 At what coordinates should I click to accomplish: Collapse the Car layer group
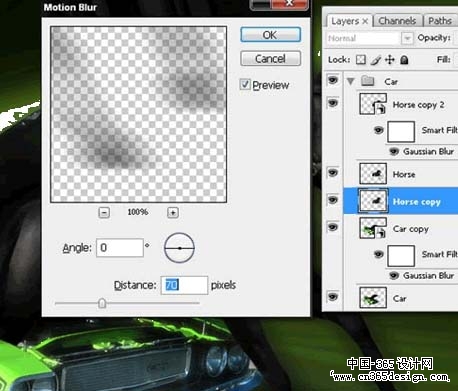click(x=350, y=81)
